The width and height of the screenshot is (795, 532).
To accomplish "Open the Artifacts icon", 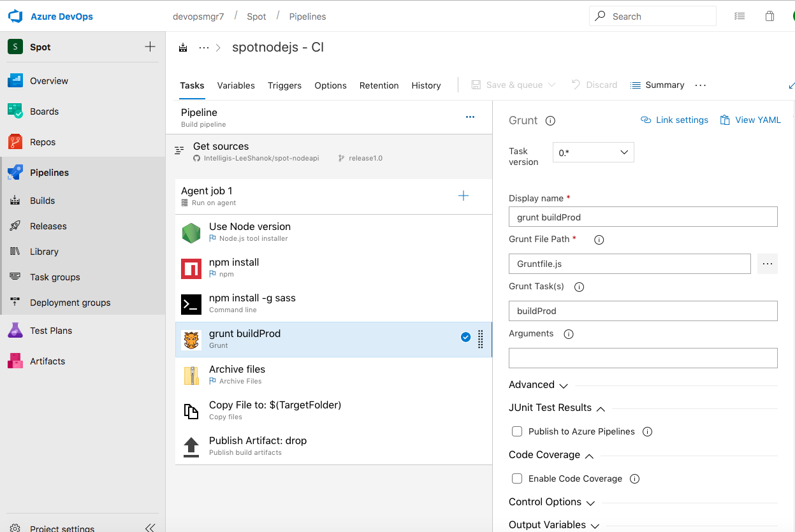I will point(15,361).
